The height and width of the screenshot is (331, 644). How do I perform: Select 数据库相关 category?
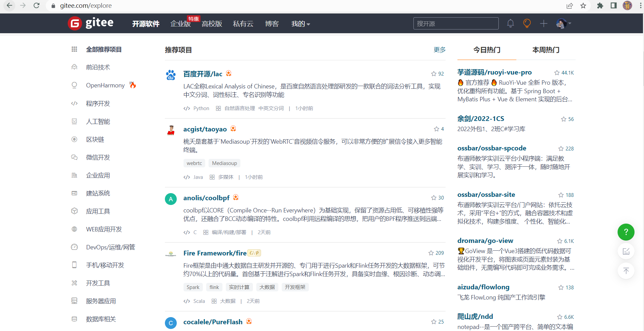[101, 319]
